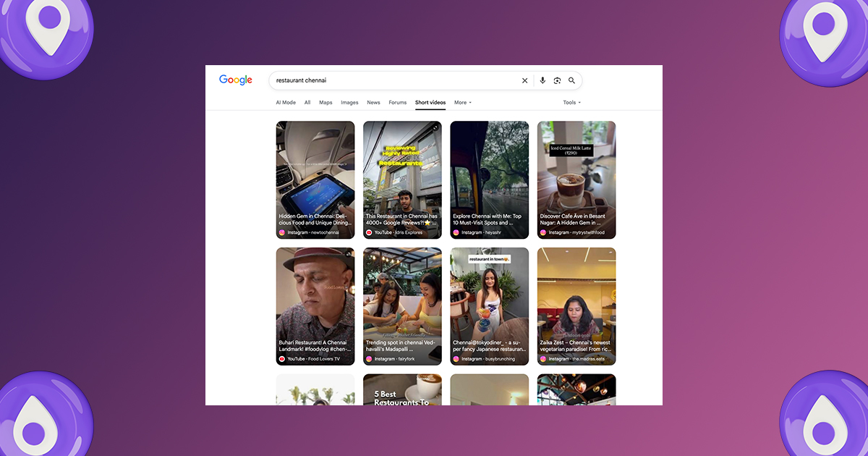The width and height of the screenshot is (868, 456).
Task: Click the source text 'Instagram · fairyfork'
Action: coord(395,359)
